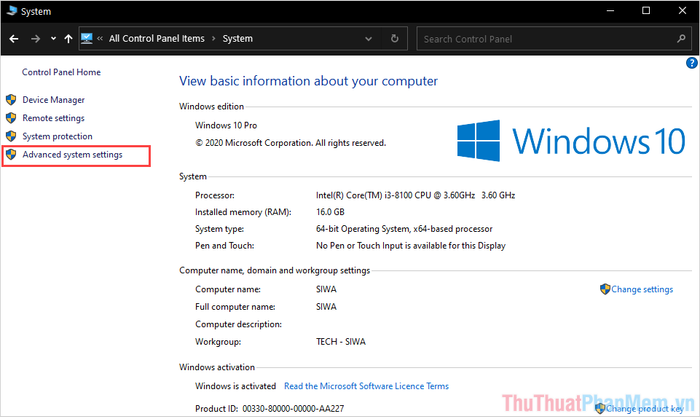Screen dimensions: 700x417
Task: Open the recent locations dropdown arrow
Action: point(53,39)
